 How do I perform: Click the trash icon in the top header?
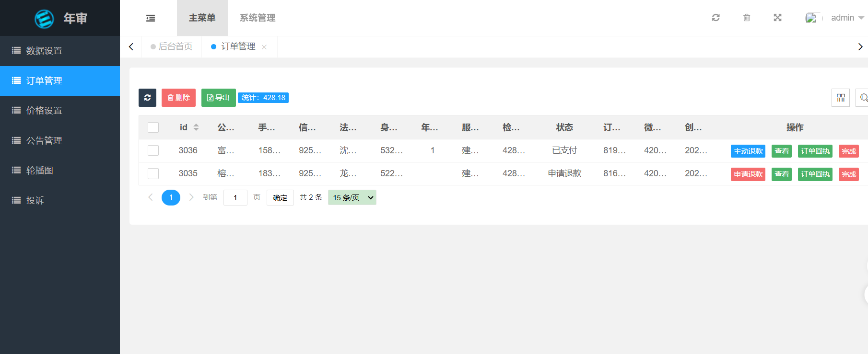pyautogui.click(x=747, y=18)
